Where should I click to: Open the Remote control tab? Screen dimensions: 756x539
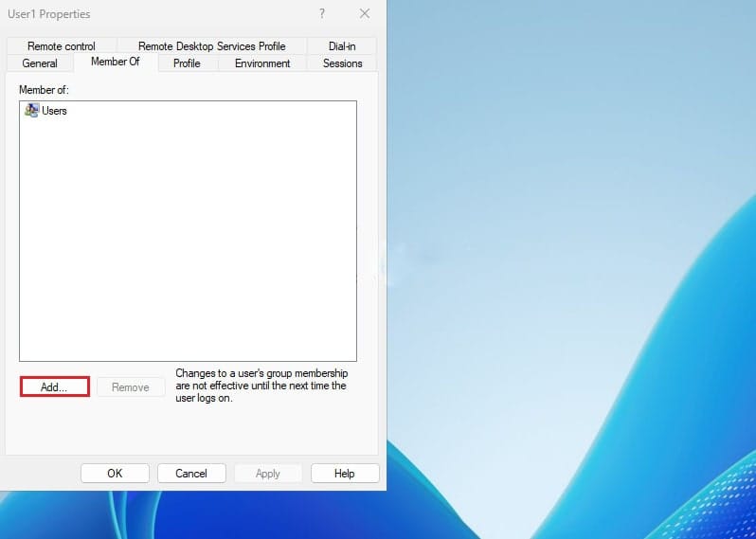(x=62, y=46)
